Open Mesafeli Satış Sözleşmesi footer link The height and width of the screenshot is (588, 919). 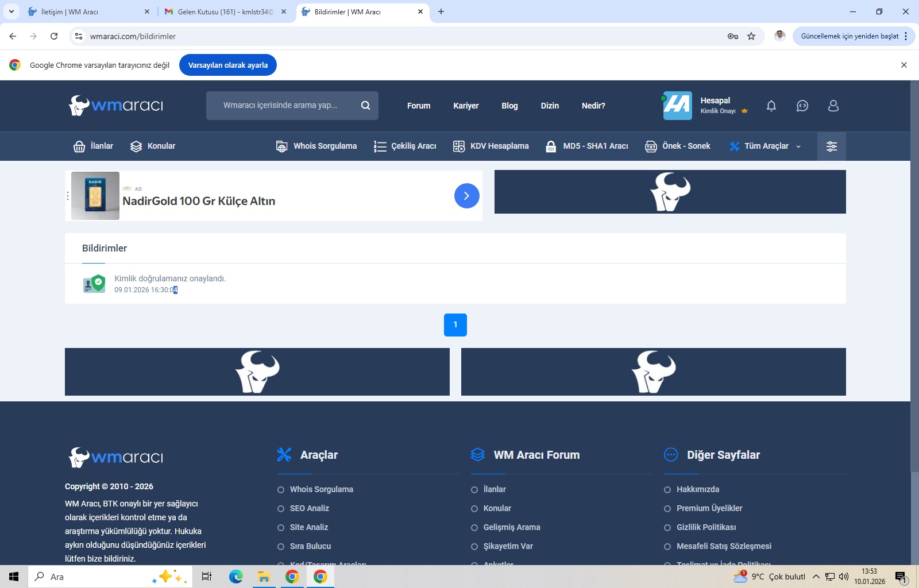pyautogui.click(x=724, y=547)
